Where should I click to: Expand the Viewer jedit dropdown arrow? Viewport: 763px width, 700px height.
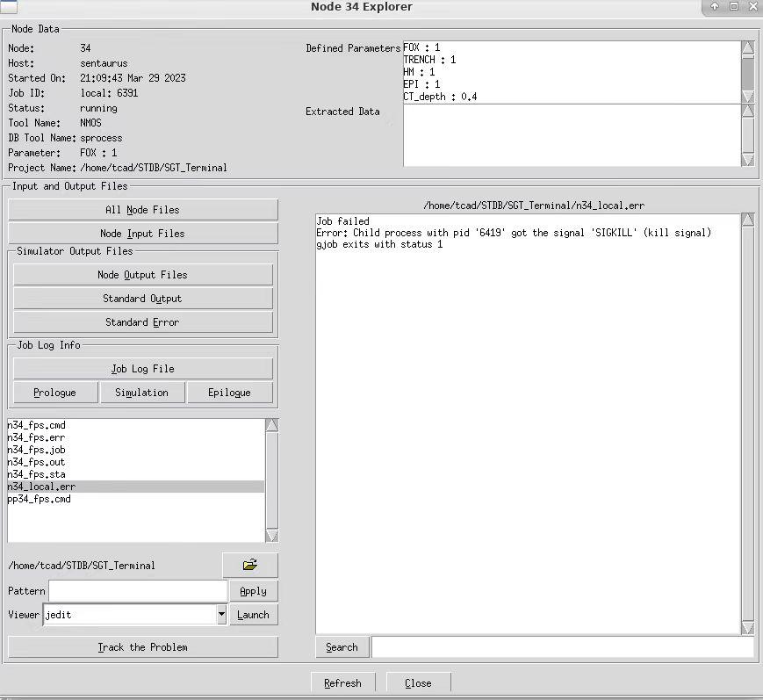(x=221, y=614)
